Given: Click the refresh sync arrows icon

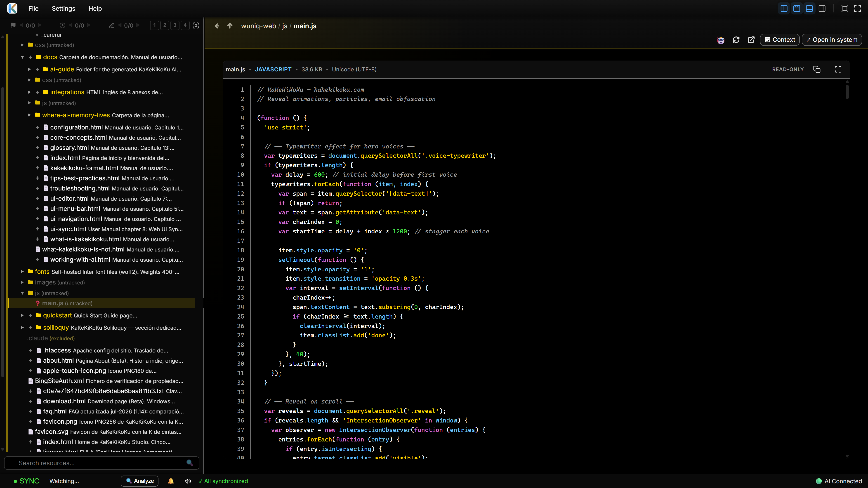Looking at the screenshot, I should click(736, 40).
